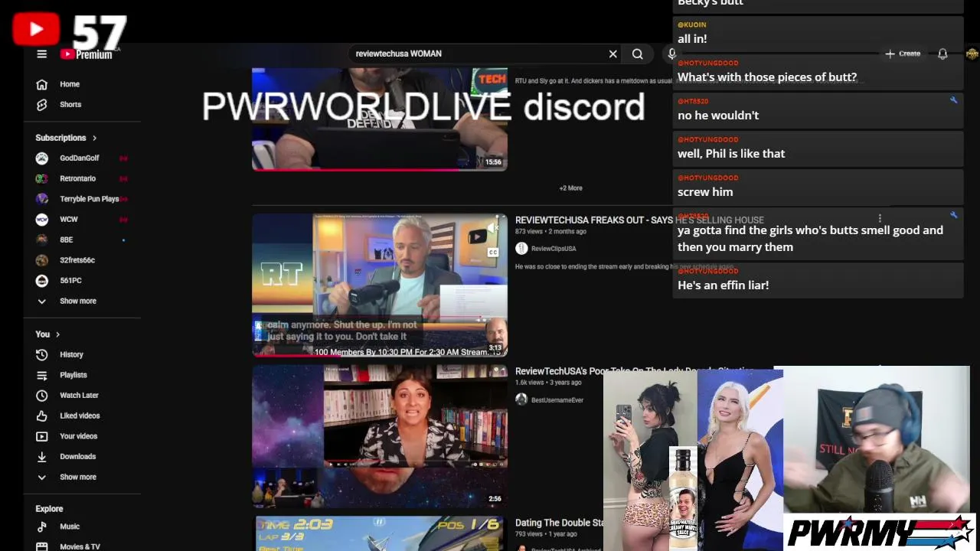This screenshot has width=980, height=551.
Task: Expand the You section arrow
Action: pyautogui.click(x=57, y=334)
